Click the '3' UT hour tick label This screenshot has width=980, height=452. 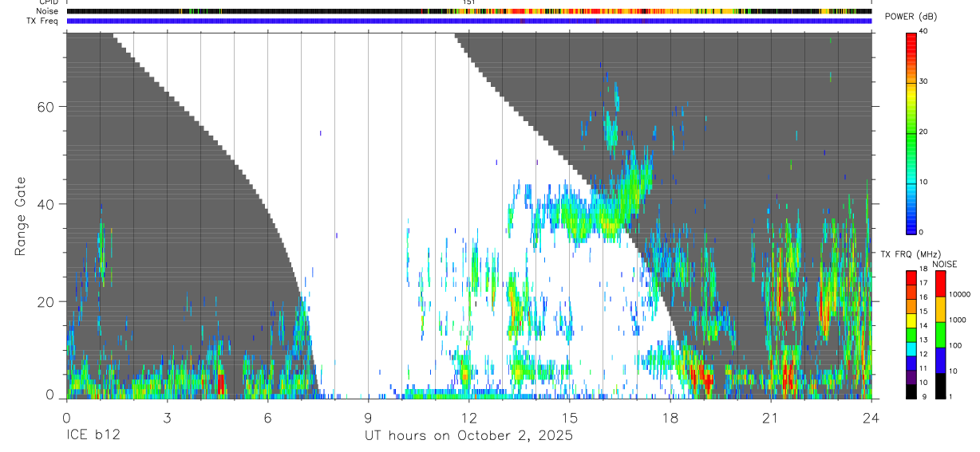pyautogui.click(x=167, y=417)
